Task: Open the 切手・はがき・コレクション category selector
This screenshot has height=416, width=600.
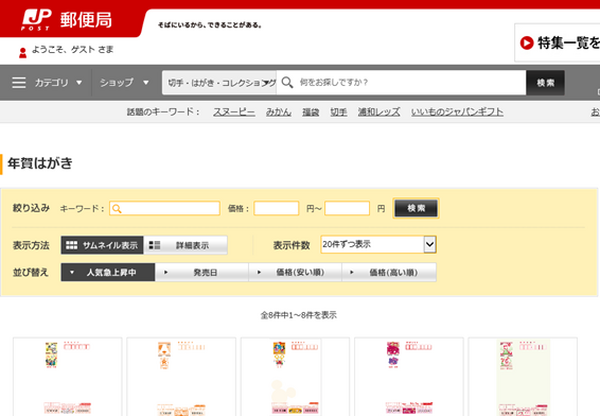Action: pos(219,83)
